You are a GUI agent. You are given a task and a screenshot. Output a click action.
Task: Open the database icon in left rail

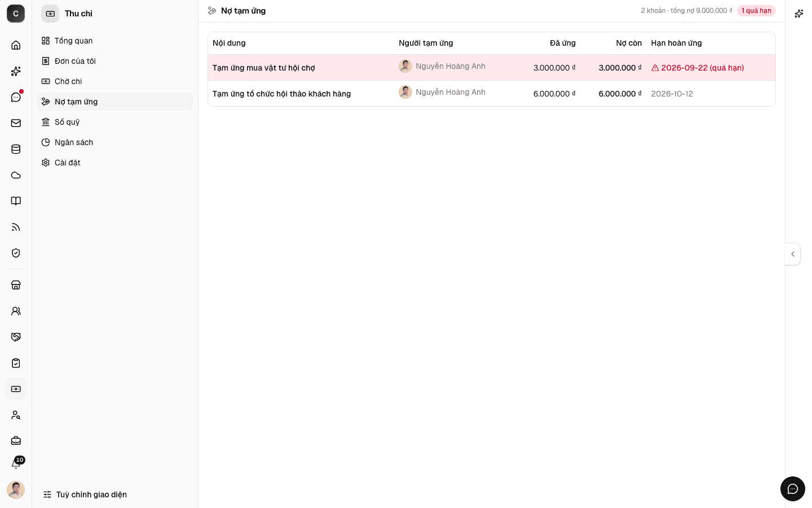(16, 149)
